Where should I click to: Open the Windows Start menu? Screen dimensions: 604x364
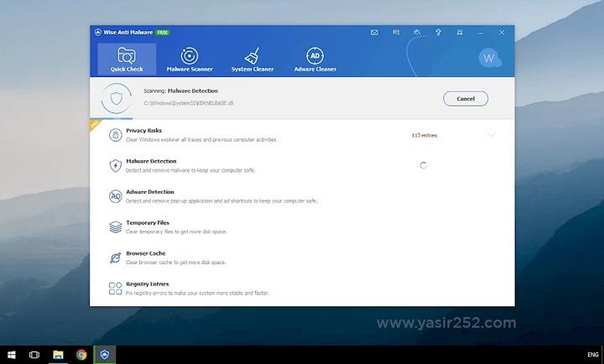coord(11,355)
